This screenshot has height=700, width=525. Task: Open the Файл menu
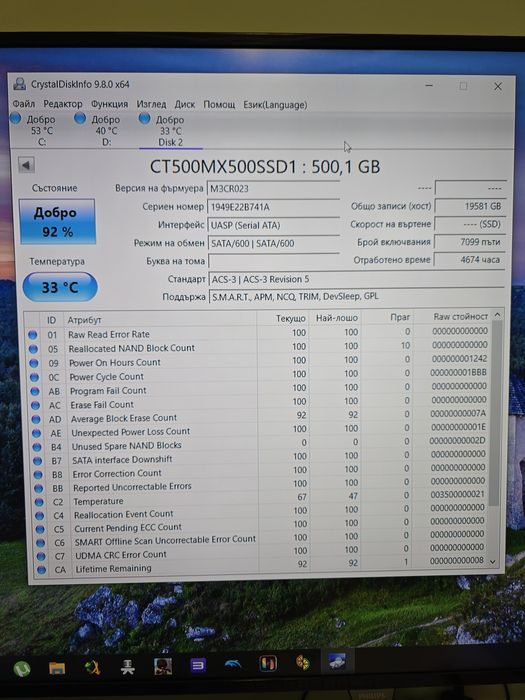pos(24,104)
